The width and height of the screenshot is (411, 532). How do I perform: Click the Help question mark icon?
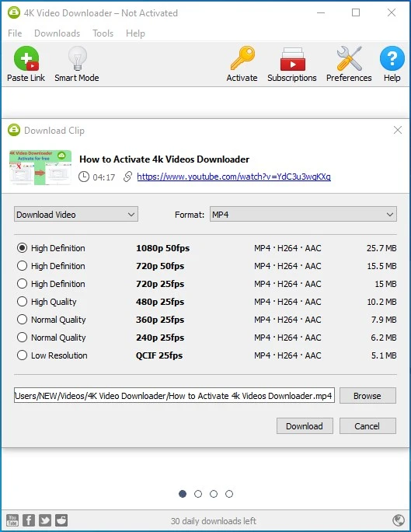point(392,58)
